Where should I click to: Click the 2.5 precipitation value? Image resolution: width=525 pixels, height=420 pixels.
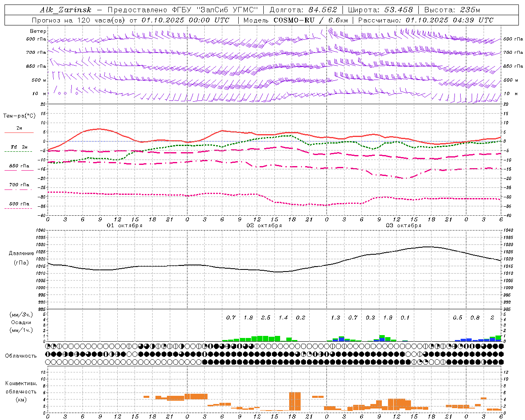coord(266,318)
